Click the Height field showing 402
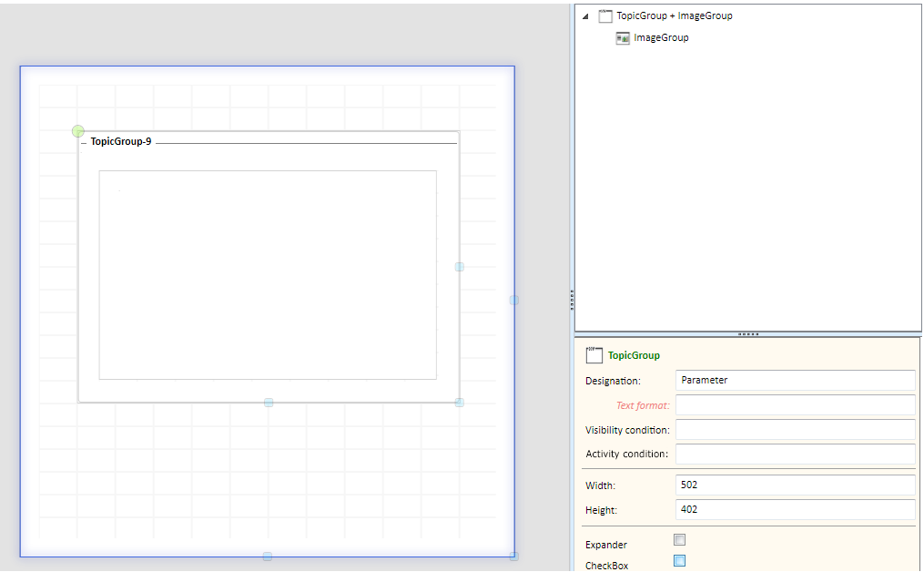The height and width of the screenshot is (572, 924). 795,510
